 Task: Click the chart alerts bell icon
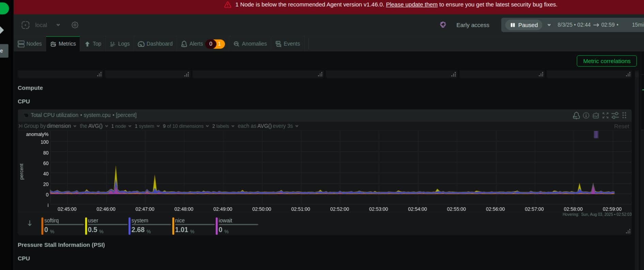[x=576, y=116]
